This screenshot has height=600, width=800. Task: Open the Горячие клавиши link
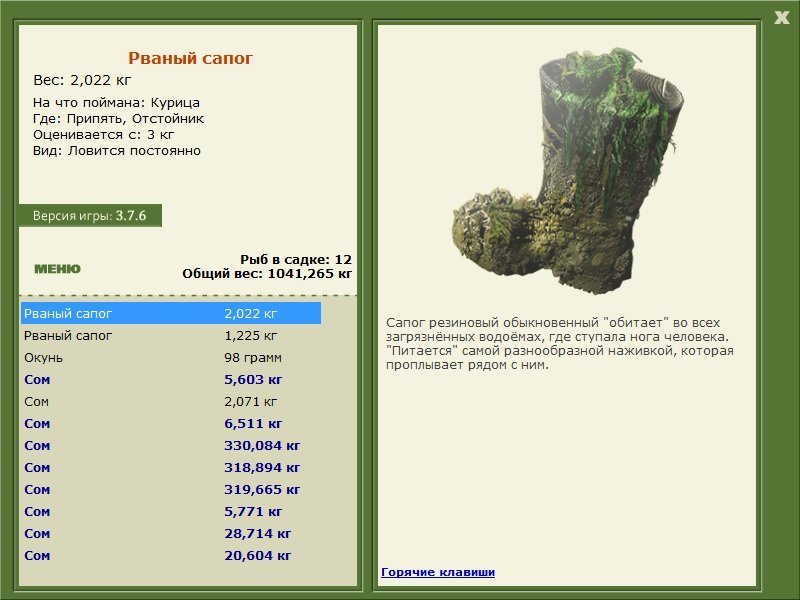click(438, 572)
